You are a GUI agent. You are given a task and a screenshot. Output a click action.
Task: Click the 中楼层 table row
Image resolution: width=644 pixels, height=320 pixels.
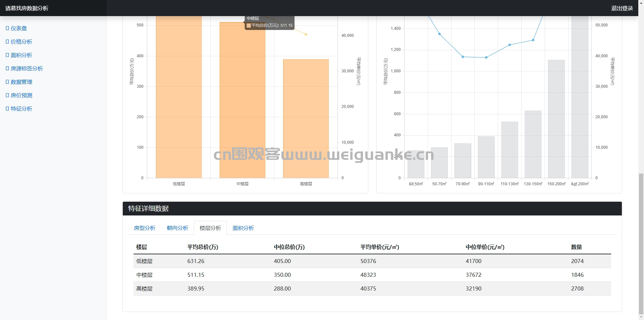click(372, 275)
